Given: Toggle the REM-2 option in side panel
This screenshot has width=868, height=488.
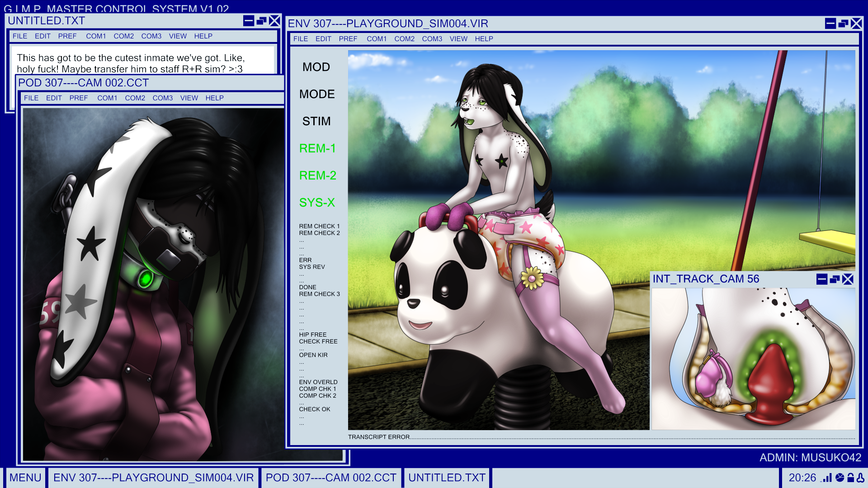Looking at the screenshot, I should pos(317,175).
